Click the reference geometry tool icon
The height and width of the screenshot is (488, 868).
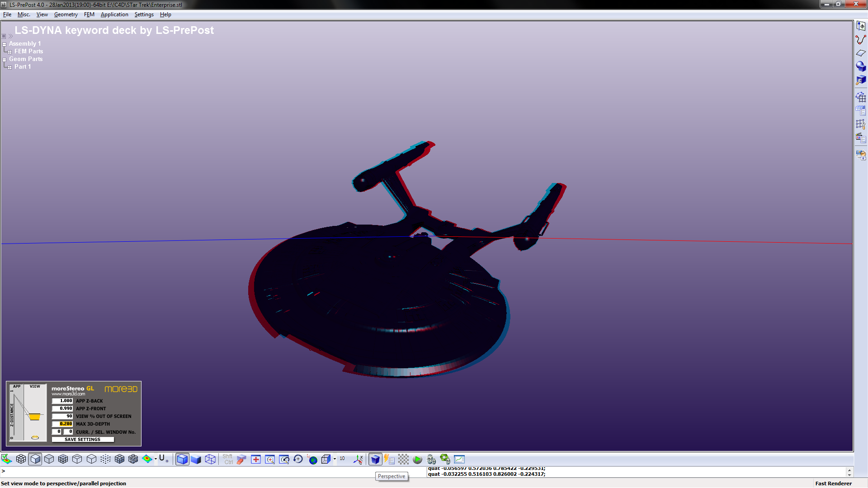coord(861,26)
